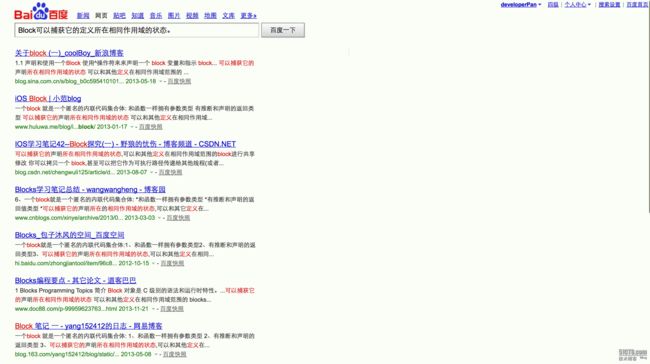Image resolution: width=650 pixels, height=364 pixels.
Task: Click snippet starting '1 Blocks Programming Topics 简介'
Action: [x=135, y=295]
